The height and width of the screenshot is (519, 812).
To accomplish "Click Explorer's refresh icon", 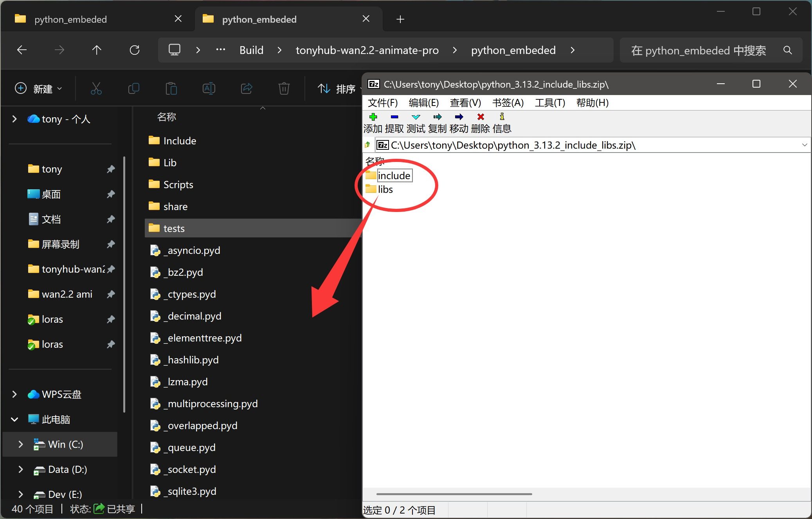I will point(135,50).
